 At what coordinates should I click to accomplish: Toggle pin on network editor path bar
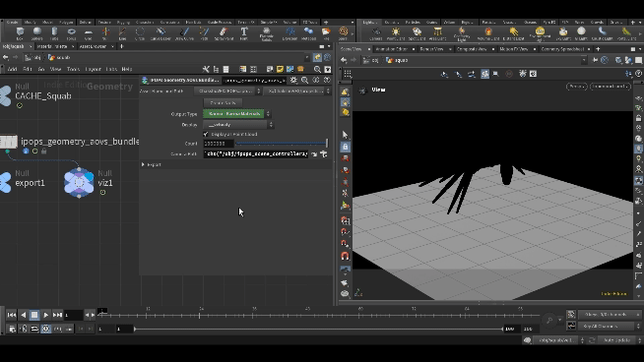coord(317,57)
